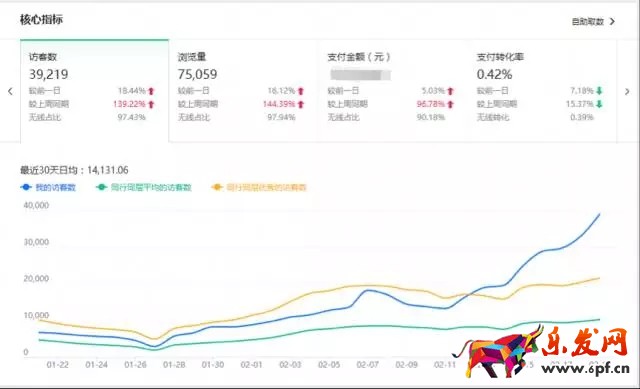Click the 01-22 date on chart axis
This screenshot has width=640, height=389.
tap(58, 365)
